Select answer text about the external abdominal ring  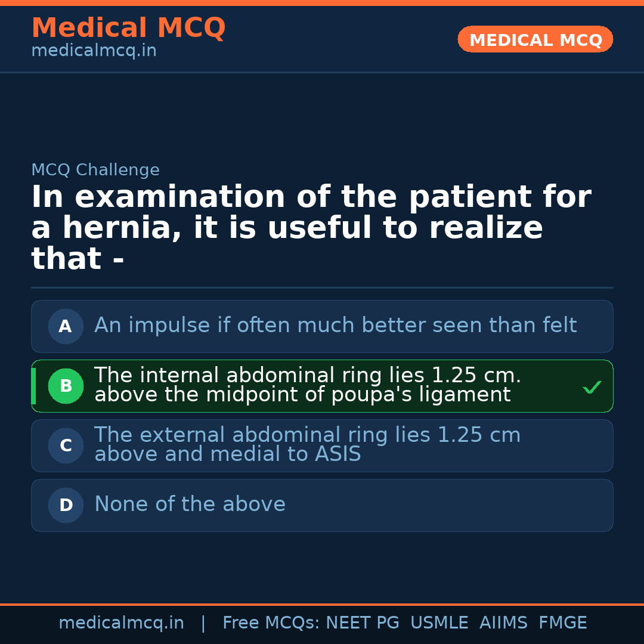coord(307,444)
